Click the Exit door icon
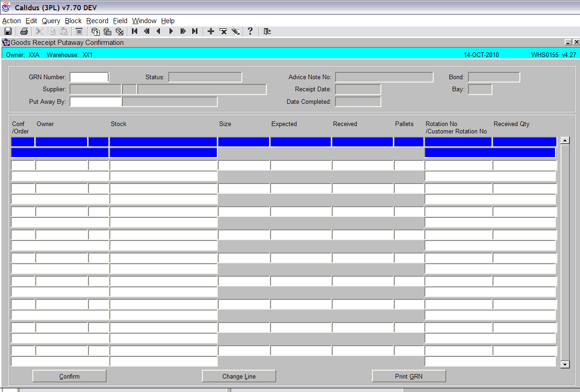 point(267,32)
